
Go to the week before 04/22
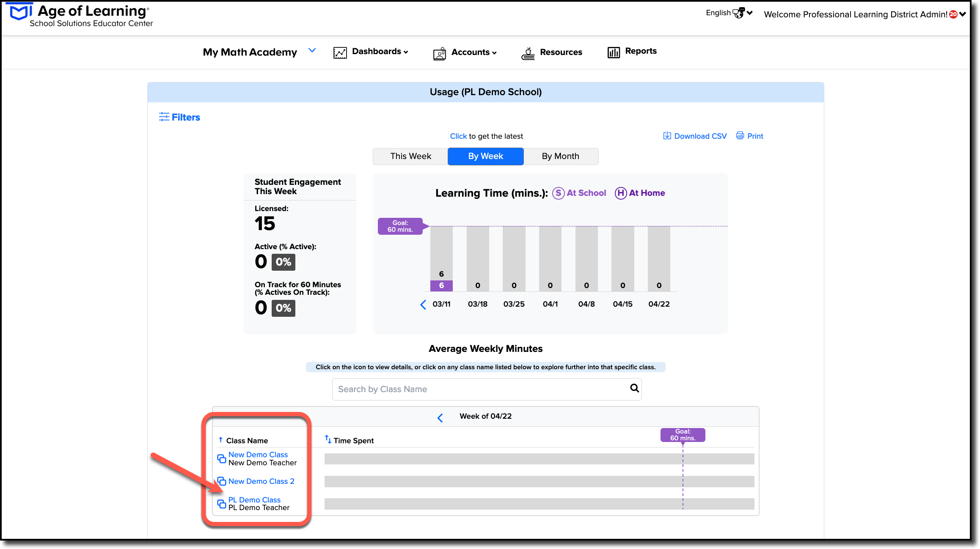click(x=440, y=418)
